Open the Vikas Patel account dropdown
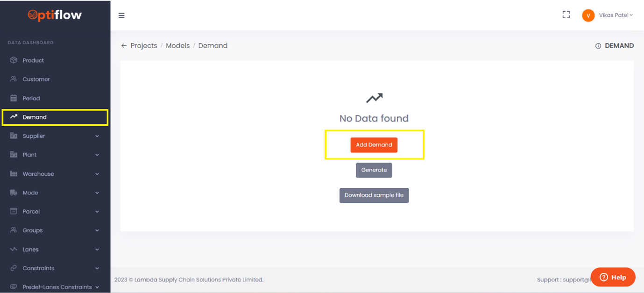The image size is (644, 293). click(x=614, y=14)
